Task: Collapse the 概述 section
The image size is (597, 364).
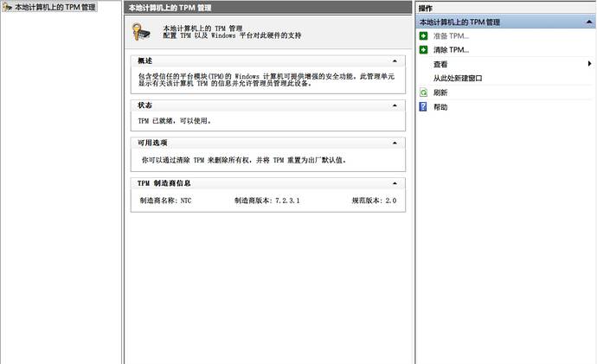Action: tap(395, 61)
